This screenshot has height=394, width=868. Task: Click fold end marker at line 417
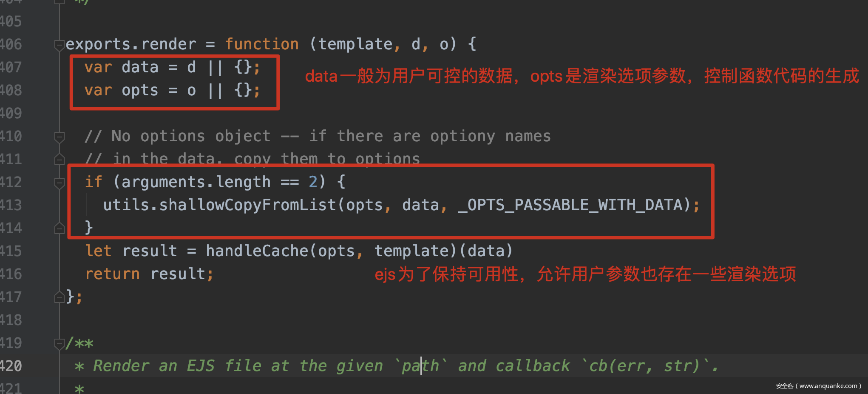(x=60, y=297)
